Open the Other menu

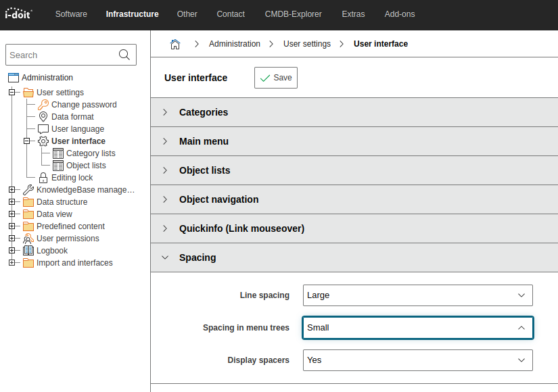click(187, 14)
